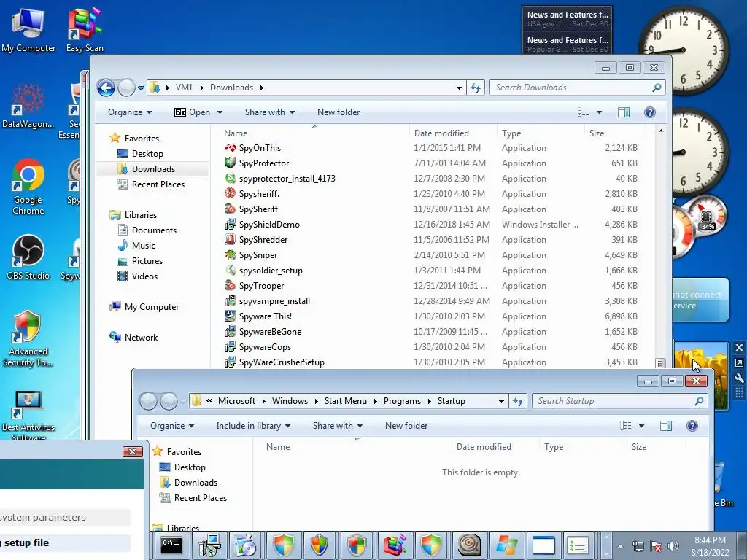Viewport: 747px width, 560px height.
Task: Open the Advanced Security Tool shortcut
Action: (x=28, y=338)
